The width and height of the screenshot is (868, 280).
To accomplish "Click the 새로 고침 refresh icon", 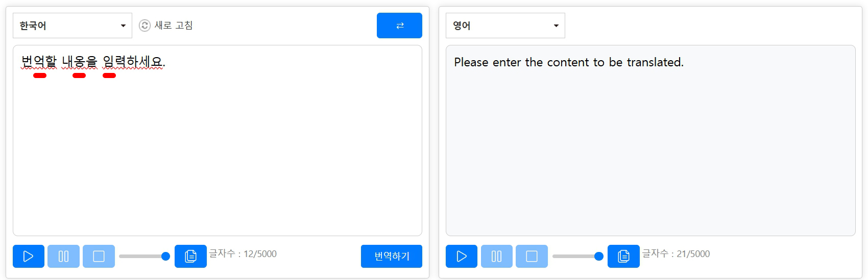I will pyautogui.click(x=144, y=26).
